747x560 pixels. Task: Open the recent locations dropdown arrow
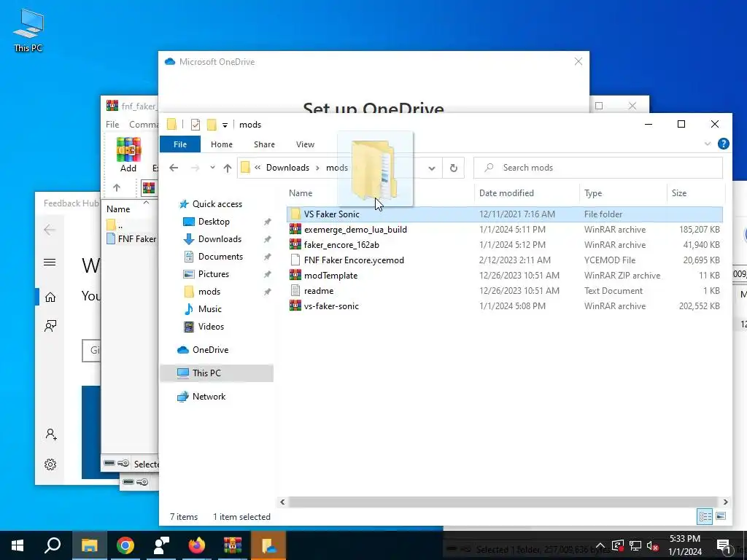tap(212, 168)
